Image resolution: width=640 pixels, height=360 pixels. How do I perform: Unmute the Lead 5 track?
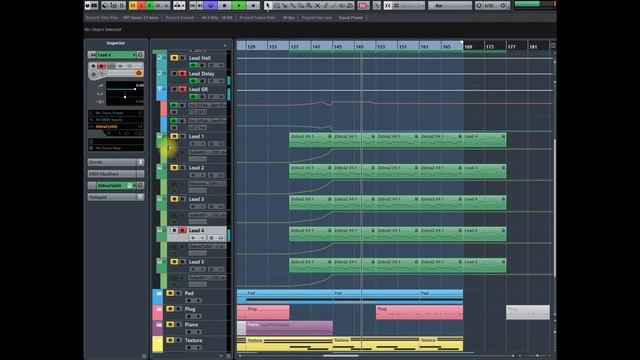coord(174,262)
